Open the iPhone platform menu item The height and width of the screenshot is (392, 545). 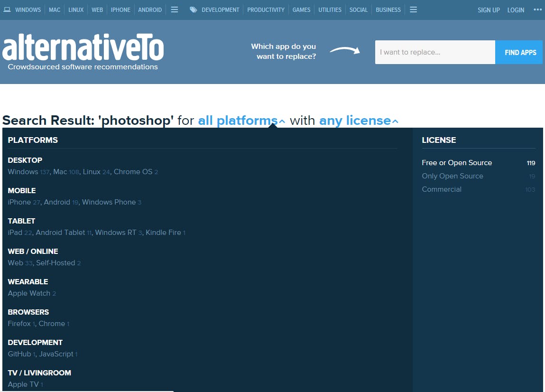[120, 10]
